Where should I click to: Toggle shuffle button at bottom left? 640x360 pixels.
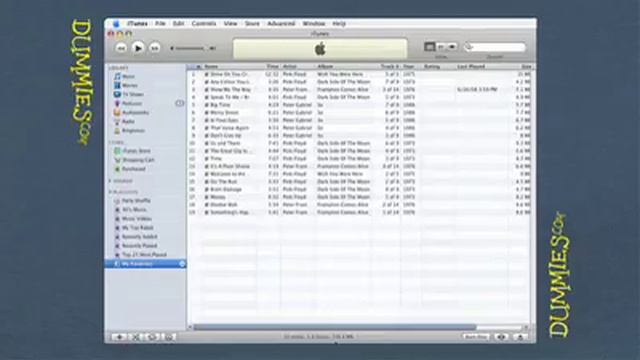click(136, 337)
